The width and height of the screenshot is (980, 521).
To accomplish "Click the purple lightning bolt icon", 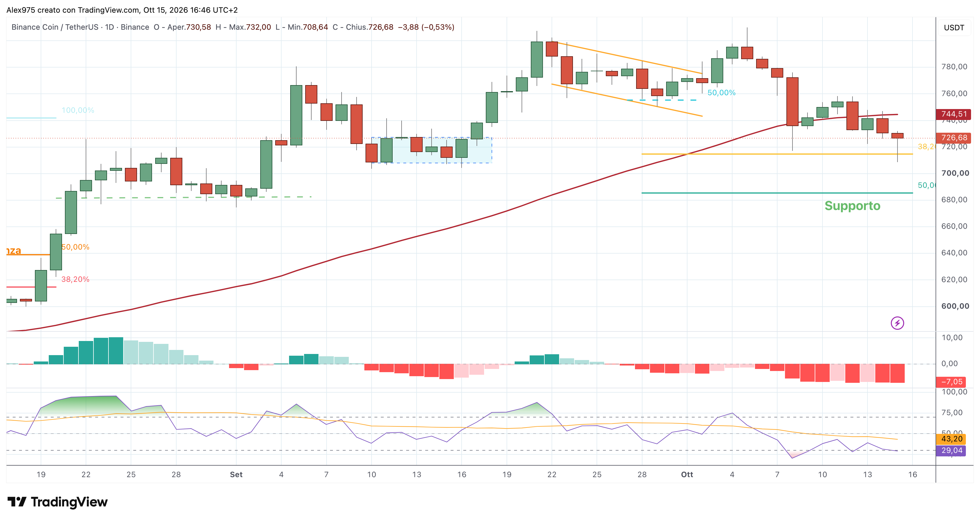I will click(x=897, y=323).
